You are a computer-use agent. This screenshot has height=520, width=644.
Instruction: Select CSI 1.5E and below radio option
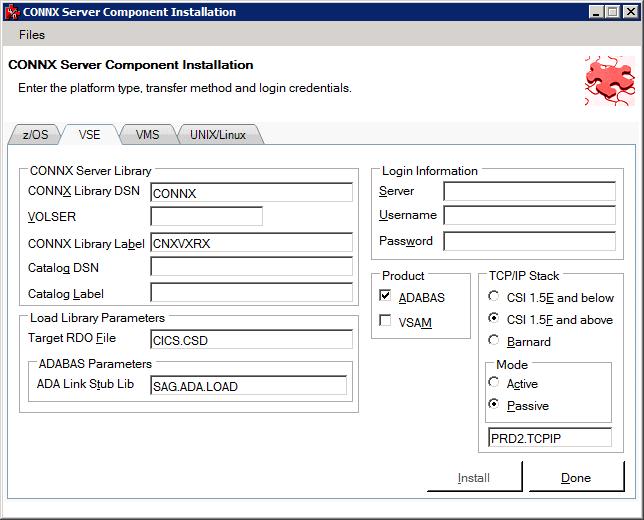[x=494, y=297]
